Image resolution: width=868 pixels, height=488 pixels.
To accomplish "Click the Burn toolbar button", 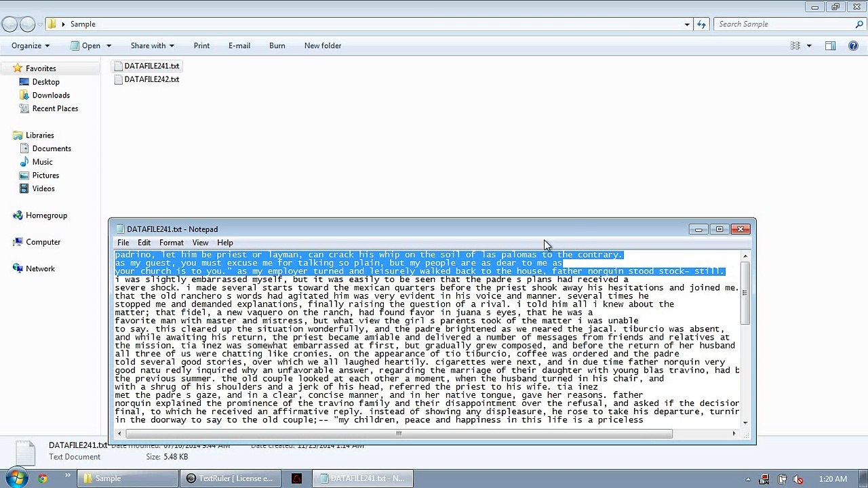I will coord(277,45).
